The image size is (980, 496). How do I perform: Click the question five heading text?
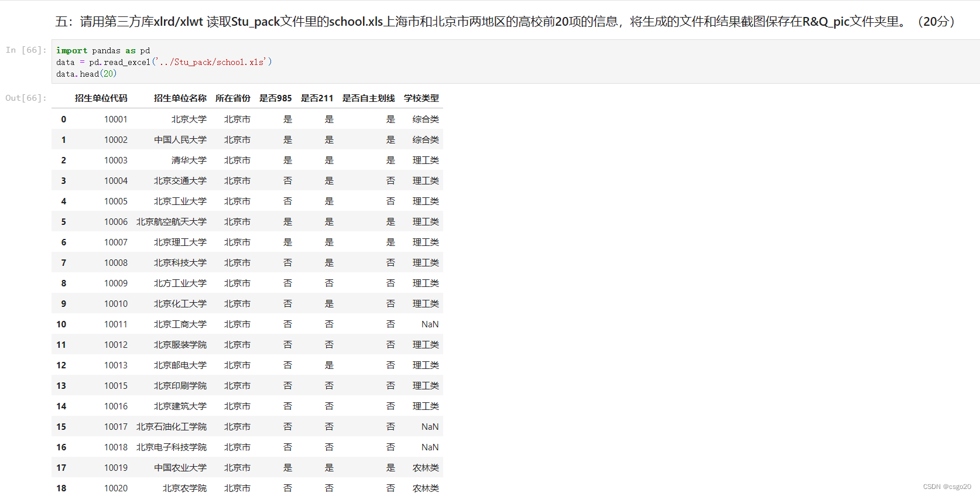point(505,22)
